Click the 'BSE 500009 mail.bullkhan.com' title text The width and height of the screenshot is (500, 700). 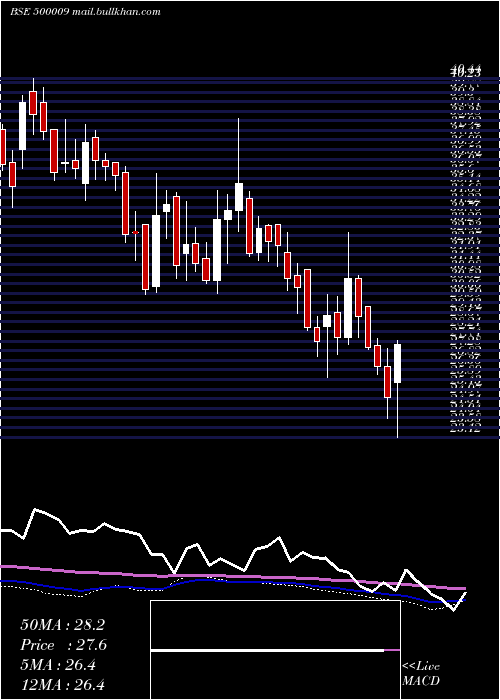click(x=85, y=12)
